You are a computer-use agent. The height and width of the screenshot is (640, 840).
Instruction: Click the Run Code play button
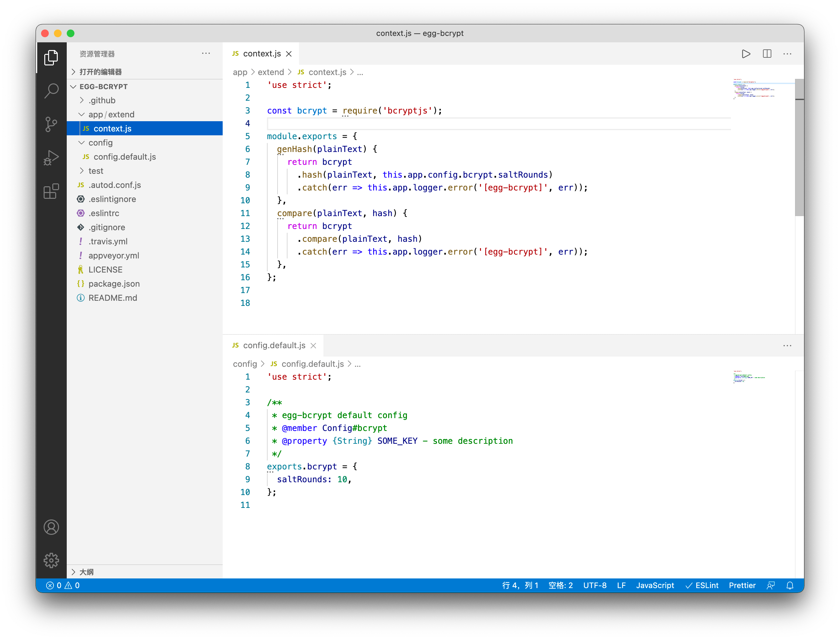[746, 54]
